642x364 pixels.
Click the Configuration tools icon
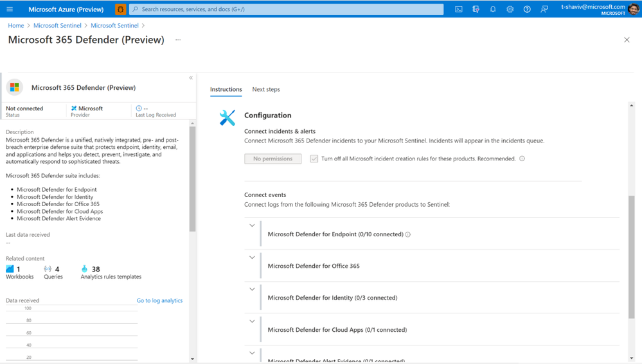[227, 117]
